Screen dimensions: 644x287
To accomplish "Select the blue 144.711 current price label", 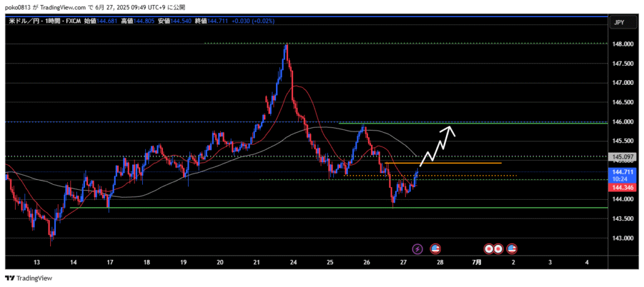I will click(x=622, y=171).
